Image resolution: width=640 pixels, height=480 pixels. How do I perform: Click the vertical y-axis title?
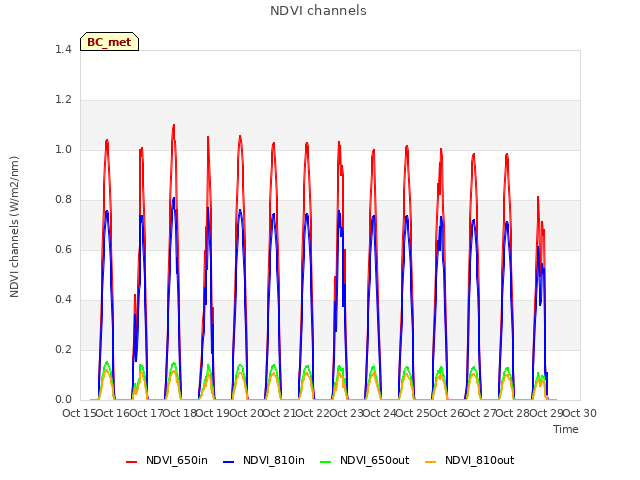(14, 227)
